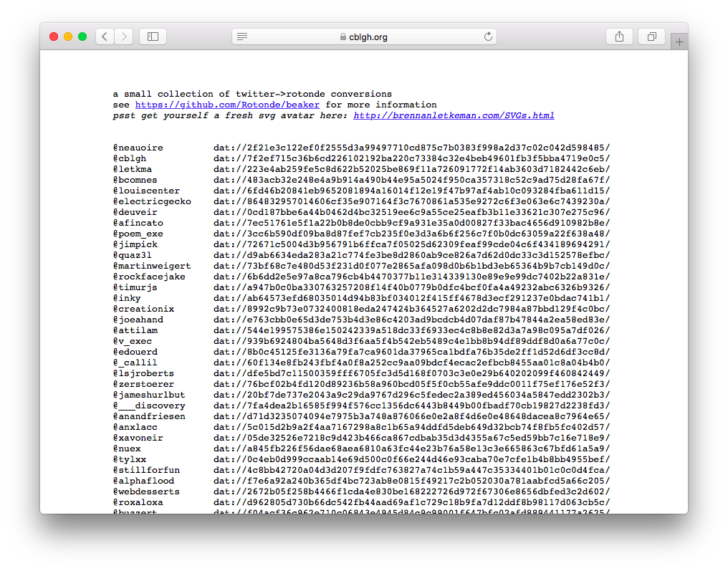Click the @jimpick handle
This screenshot has height=571, width=728.
(x=135, y=244)
